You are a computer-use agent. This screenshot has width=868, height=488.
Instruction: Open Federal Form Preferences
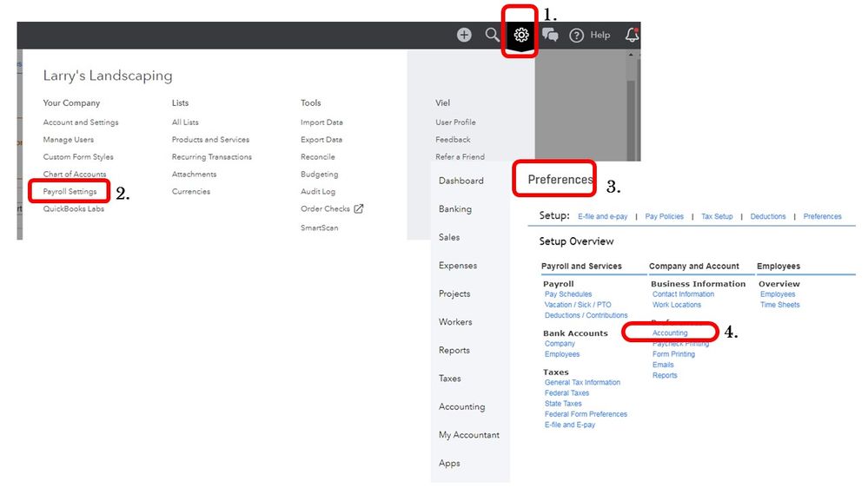[586, 414]
